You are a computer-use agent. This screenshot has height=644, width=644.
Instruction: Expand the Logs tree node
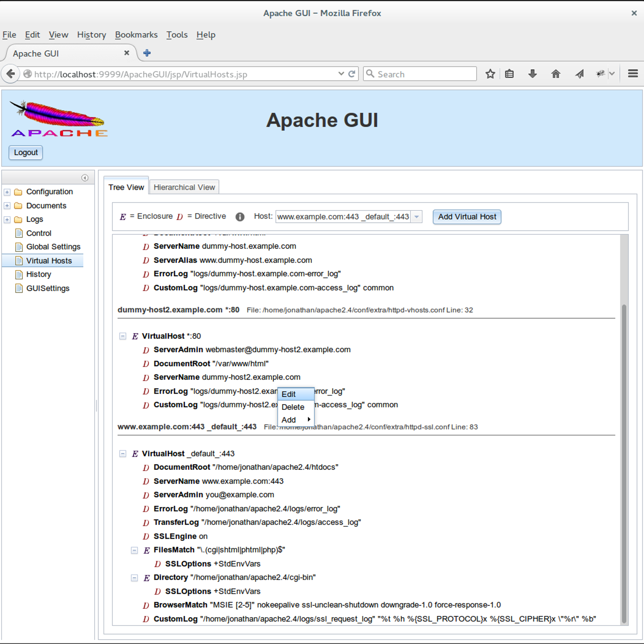[7, 219]
